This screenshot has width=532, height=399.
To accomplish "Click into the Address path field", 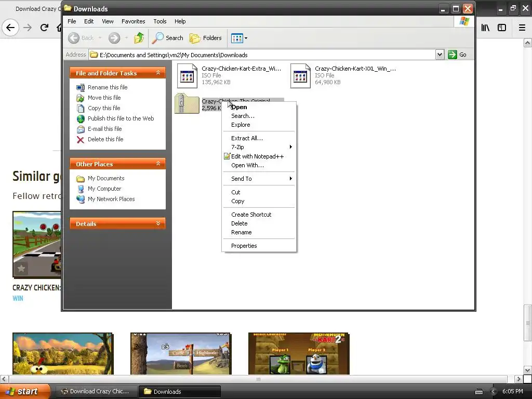I will (262, 55).
